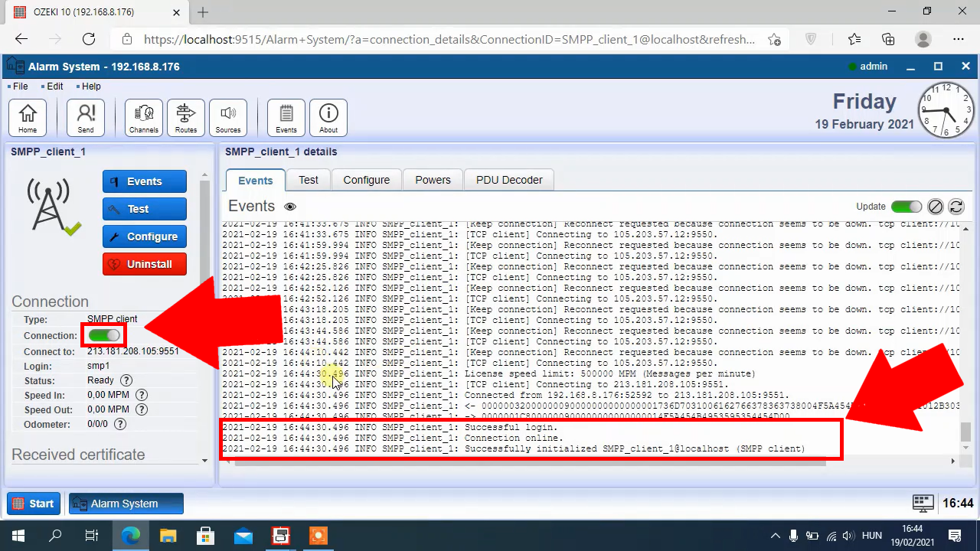Toggle the eye icon beside Events heading
Image resolution: width=980 pixels, height=551 pixels.
pos(290,207)
